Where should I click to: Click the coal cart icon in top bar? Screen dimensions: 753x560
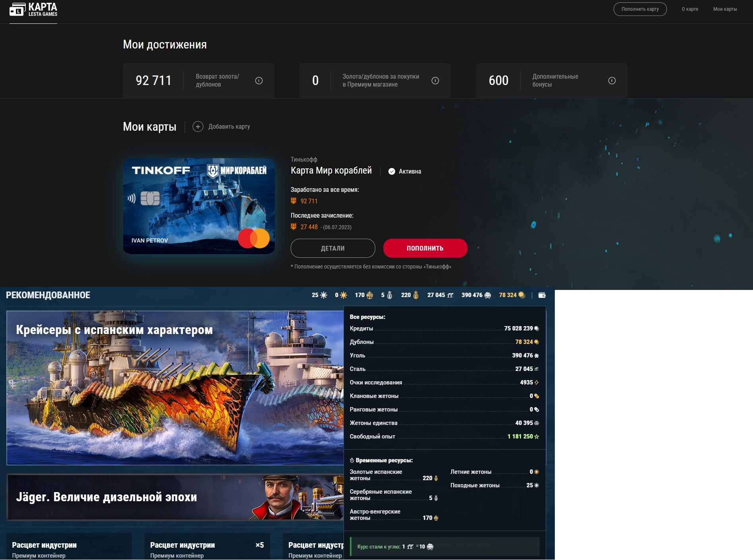pyautogui.click(x=488, y=295)
